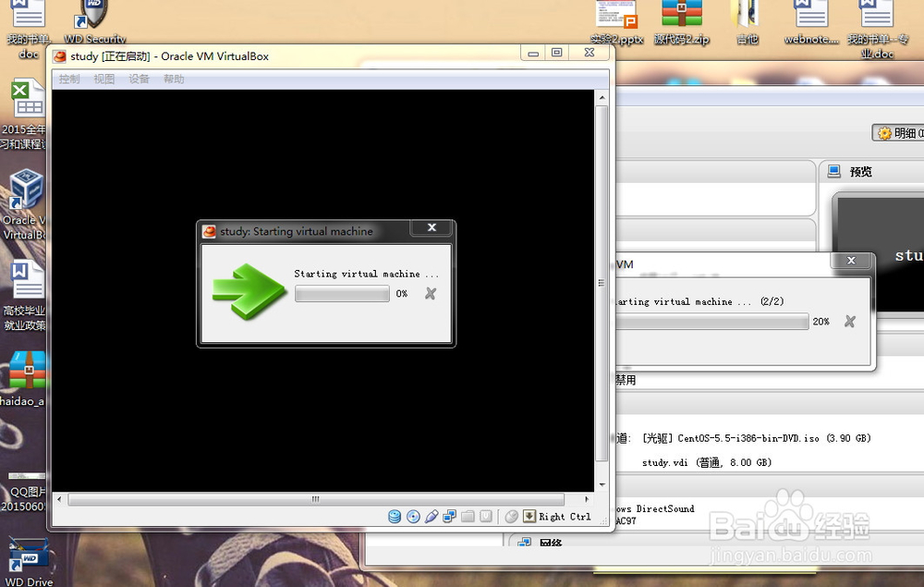This screenshot has height=587, width=924.
Task: Click the 20% progress bar in manager dialog
Action: (713, 321)
